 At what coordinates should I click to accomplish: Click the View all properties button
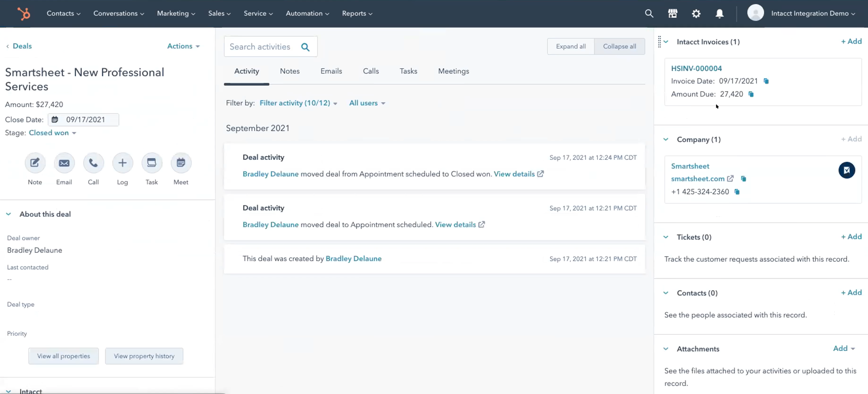click(x=63, y=356)
